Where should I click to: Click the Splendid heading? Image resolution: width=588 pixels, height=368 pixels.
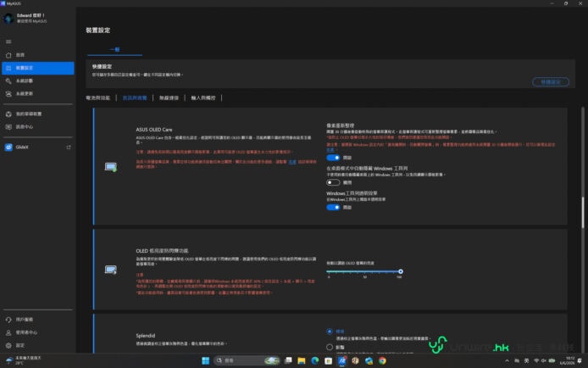click(146, 336)
